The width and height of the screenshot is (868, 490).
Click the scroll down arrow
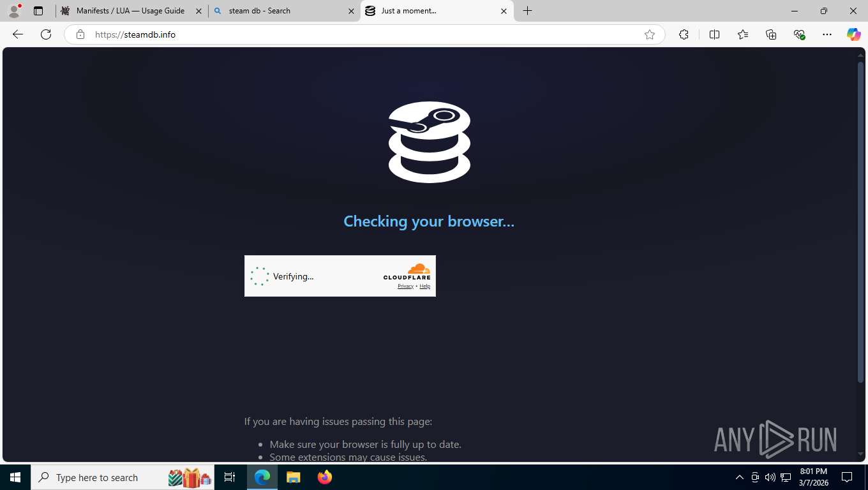coord(860,454)
